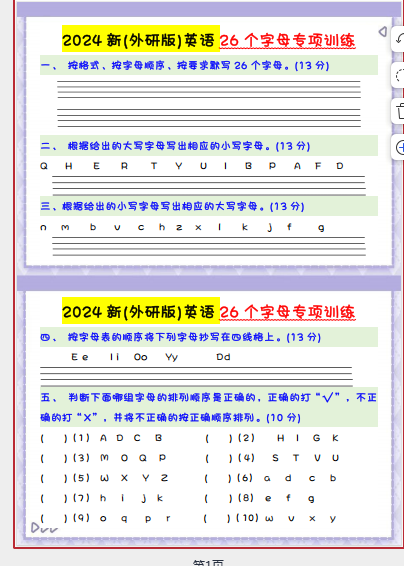Select the dashed circle lasso tool
Image resolution: width=404 pixels, height=566 pixels.
(400, 75)
